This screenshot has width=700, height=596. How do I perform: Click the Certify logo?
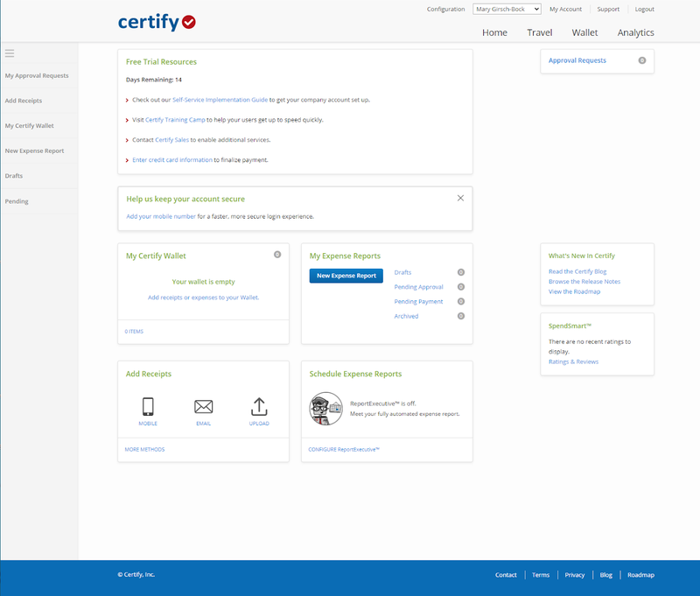pos(157,22)
